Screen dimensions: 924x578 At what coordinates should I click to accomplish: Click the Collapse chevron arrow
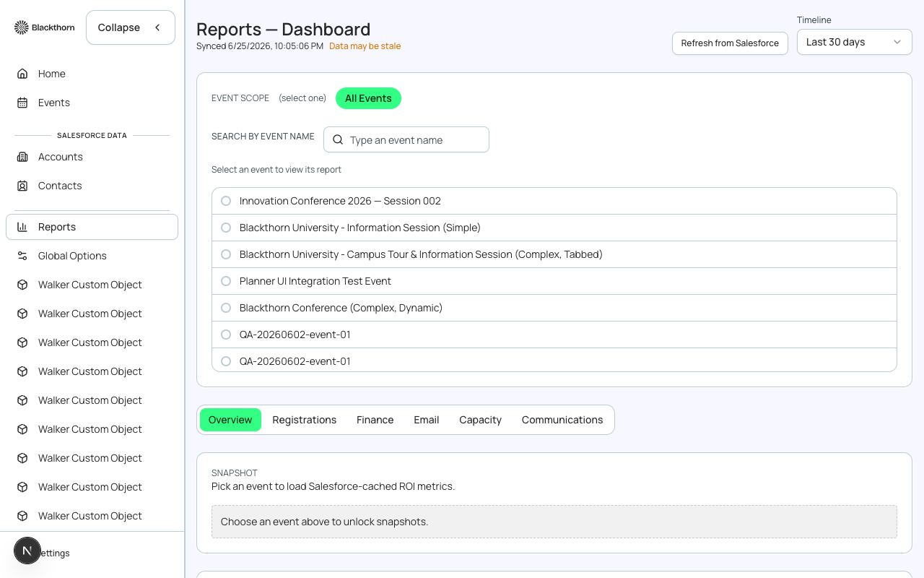click(x=157, y=27)
